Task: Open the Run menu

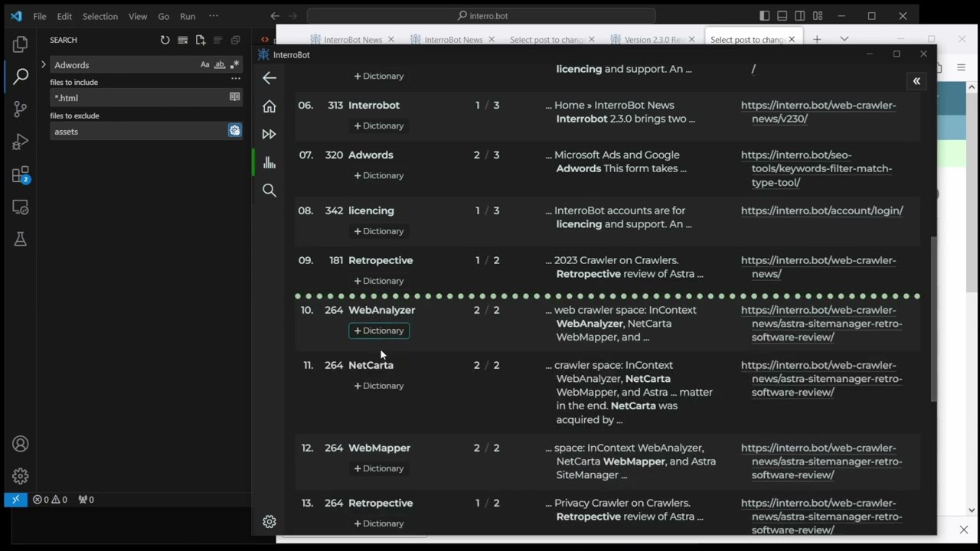Action: (x=188, y=16)
